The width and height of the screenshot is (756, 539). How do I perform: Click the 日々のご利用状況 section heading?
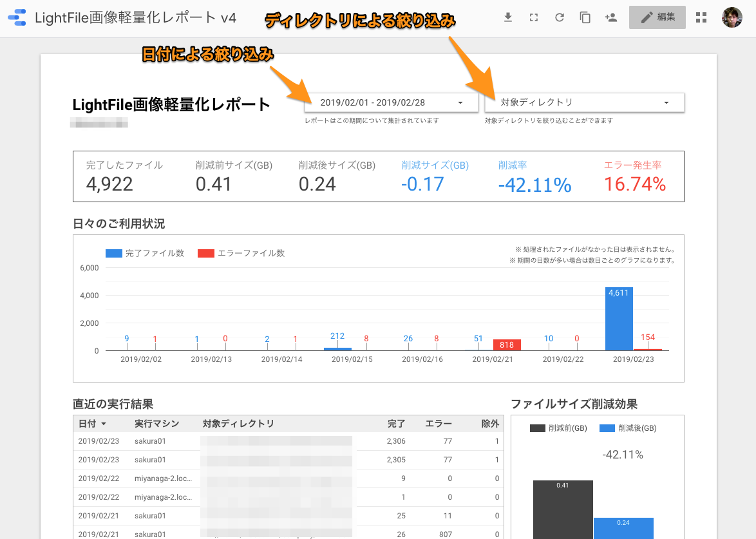(118, 223)
